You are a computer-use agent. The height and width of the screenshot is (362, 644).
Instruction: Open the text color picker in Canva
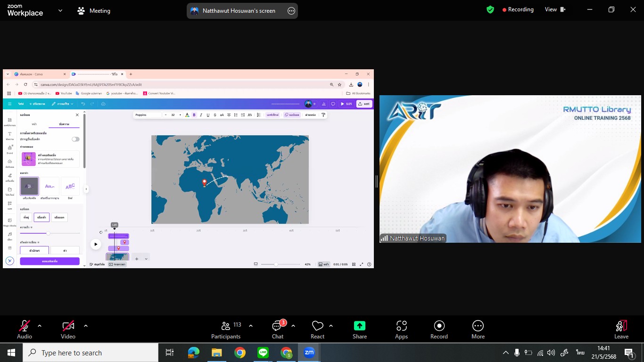pyautogui.click(x=187, y=115)
